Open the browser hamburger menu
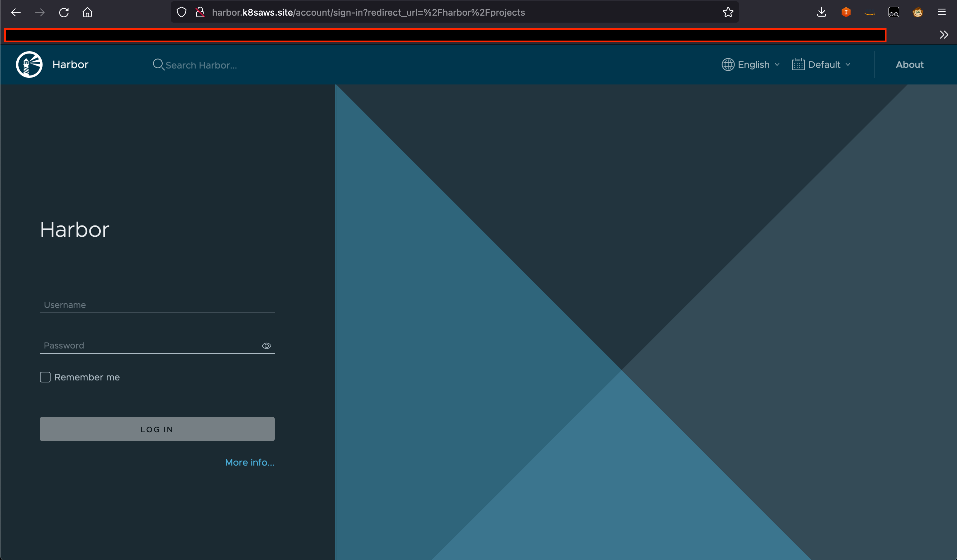Screen dimensions: 957x560 point(941,13)
